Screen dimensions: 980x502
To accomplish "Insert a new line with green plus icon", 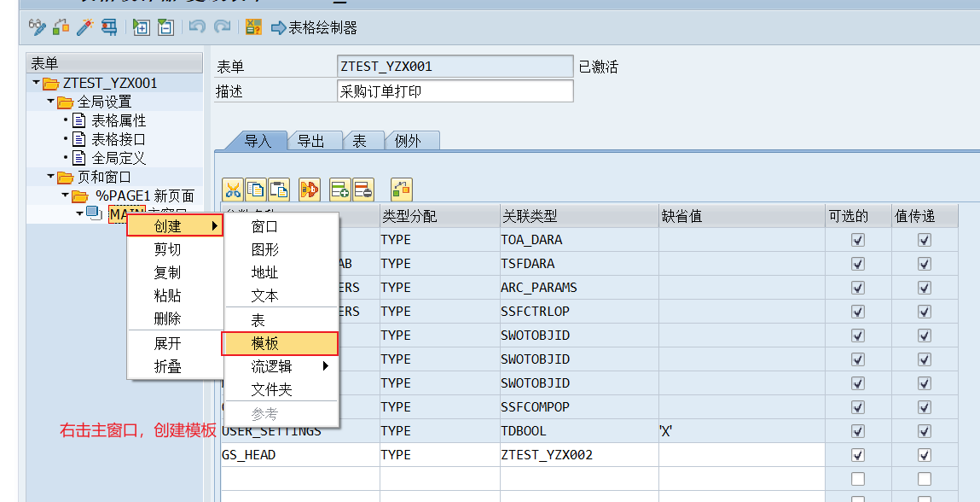I will point(339,190).
